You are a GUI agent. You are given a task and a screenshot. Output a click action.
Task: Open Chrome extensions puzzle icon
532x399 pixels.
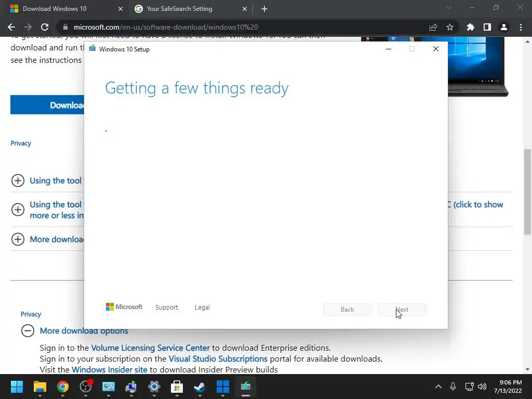click(471, 27)
